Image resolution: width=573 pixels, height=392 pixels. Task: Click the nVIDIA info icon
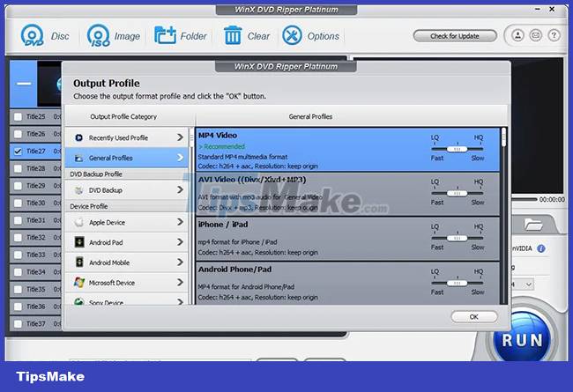[541, 248]
